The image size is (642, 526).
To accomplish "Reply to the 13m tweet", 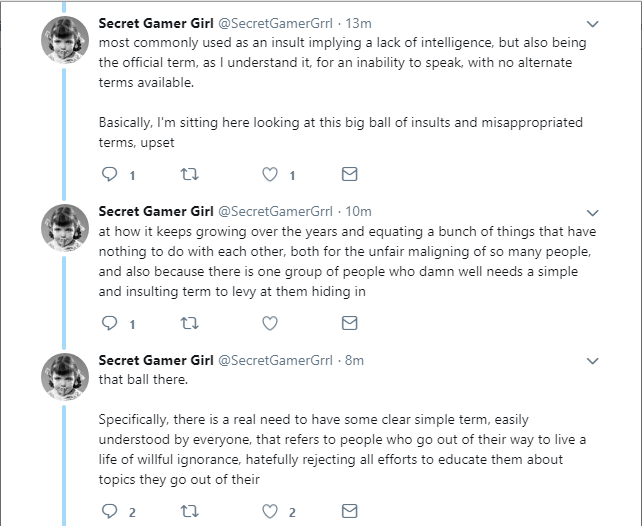I will pos(109,174).
